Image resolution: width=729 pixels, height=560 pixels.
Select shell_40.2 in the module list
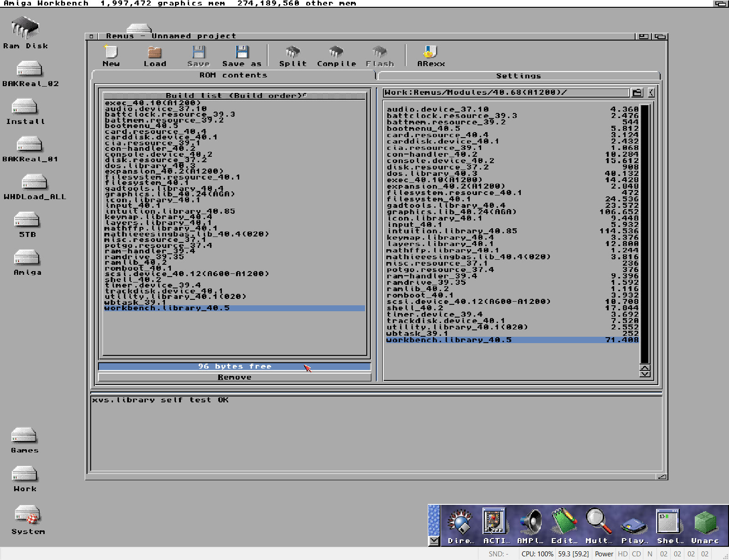pos(512,308)
